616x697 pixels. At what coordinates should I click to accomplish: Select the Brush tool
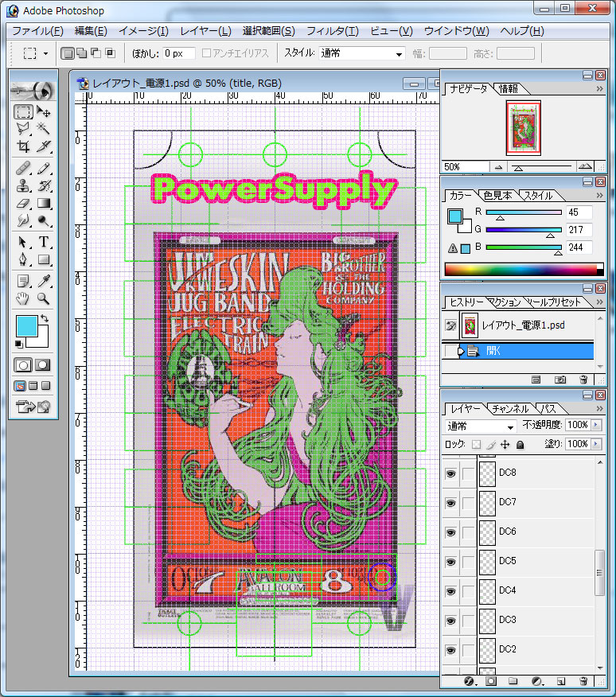click(x=44, y=168)
